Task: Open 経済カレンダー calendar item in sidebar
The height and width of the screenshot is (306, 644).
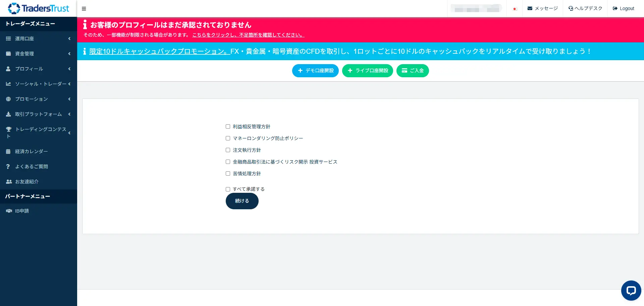Action: 31,151
